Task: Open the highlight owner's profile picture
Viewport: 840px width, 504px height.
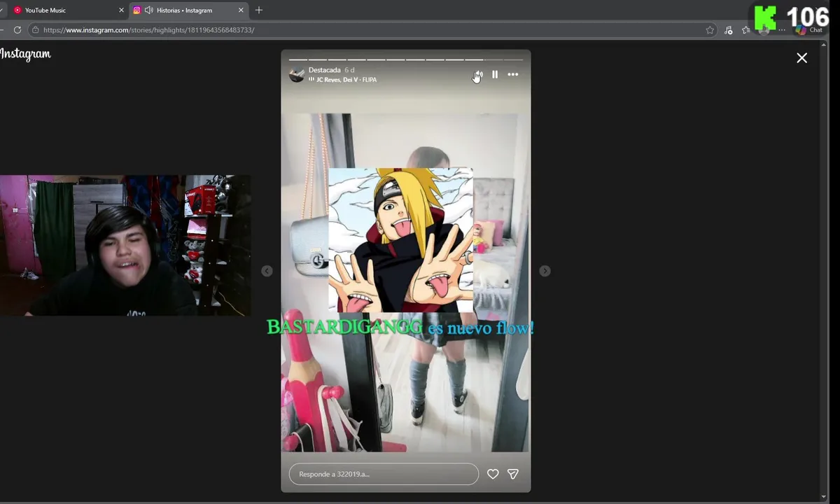Action: click(x=297, y=74)
